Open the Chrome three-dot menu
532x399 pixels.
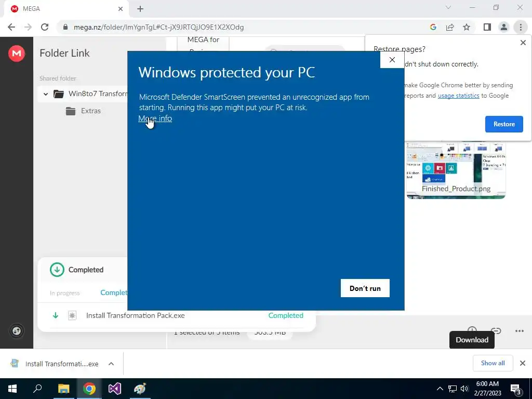pyautogui.click(x=521, y=27)
